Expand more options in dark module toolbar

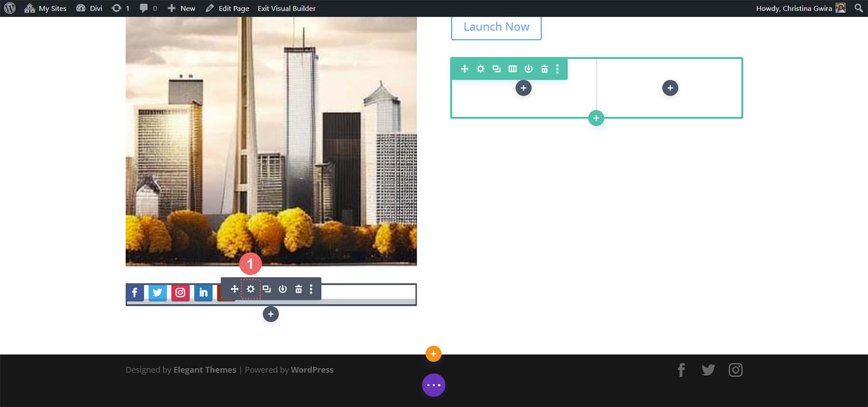(311, 289)
